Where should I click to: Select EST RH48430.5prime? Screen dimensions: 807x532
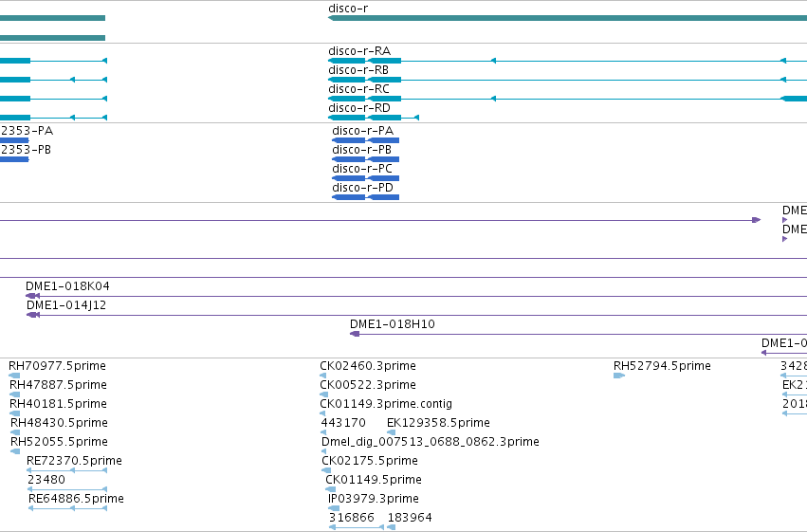point(59,423)
